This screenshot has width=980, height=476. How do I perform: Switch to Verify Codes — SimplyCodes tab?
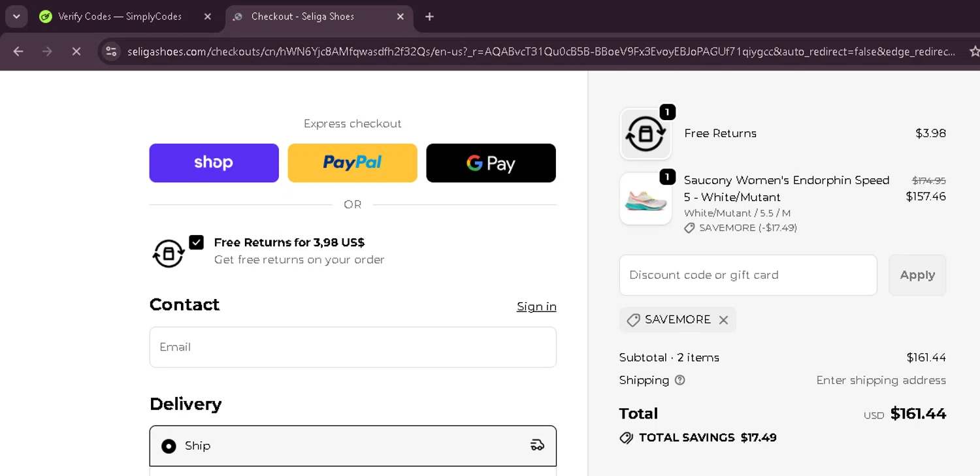(120, 16)
